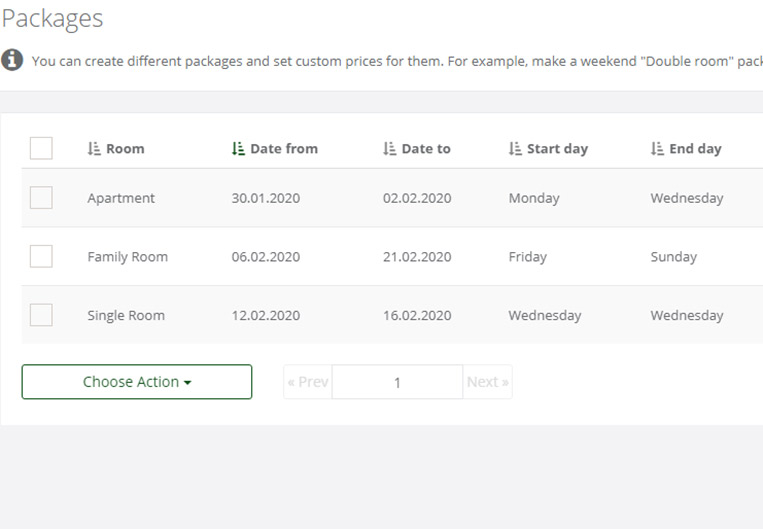763x529 pixels.
Task: Select the Family Room name cell
Action: [127, 256]
